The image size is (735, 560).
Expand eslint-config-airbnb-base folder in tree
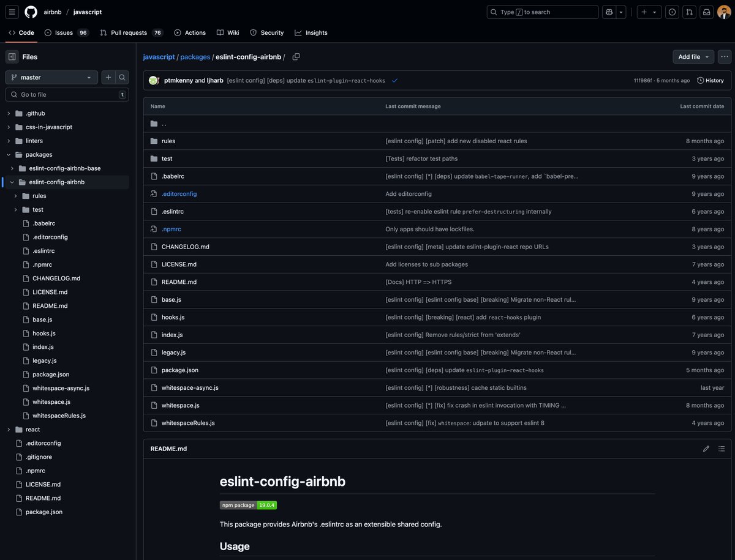12,168
